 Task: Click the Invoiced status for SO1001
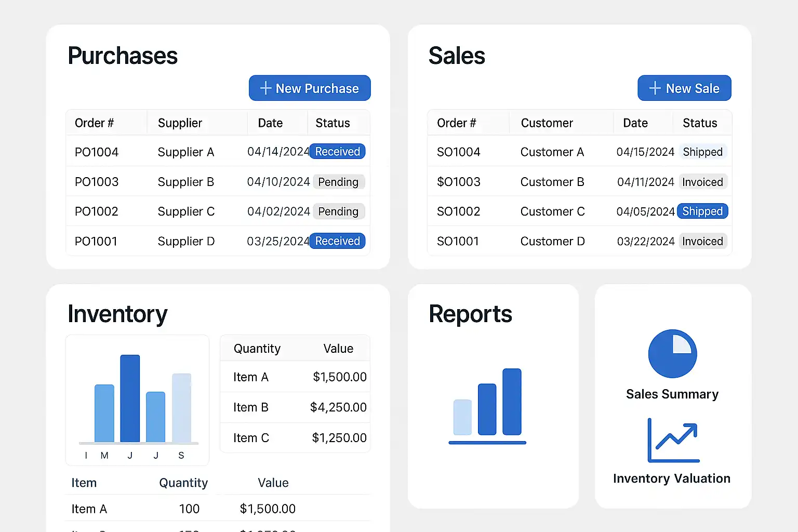(x=702, y=242)
